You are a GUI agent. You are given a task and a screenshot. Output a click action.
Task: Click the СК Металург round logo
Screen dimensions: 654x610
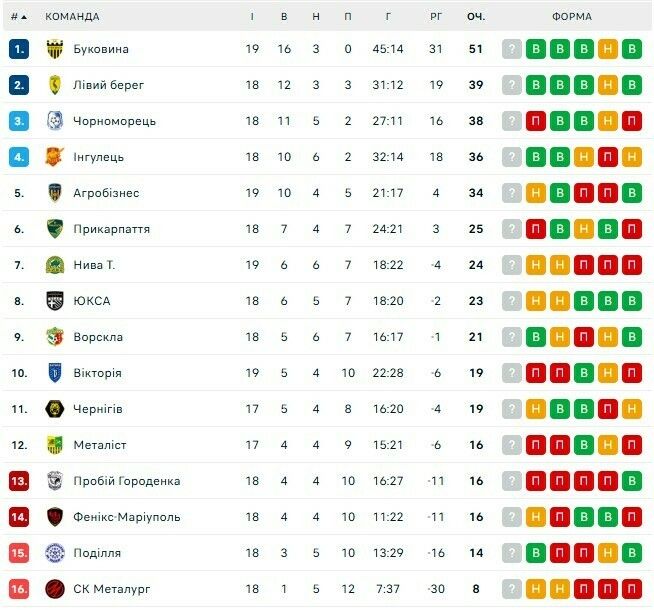click(55, 589)
